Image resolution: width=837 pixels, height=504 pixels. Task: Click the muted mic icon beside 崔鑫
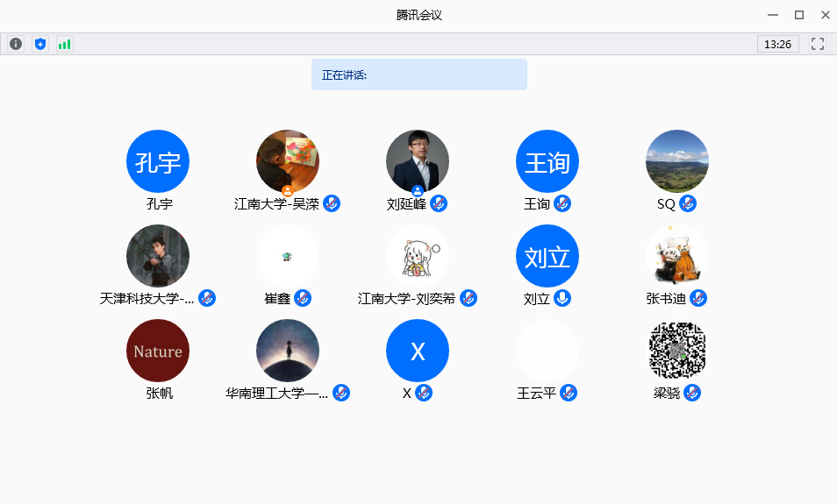tap(303, 298)
